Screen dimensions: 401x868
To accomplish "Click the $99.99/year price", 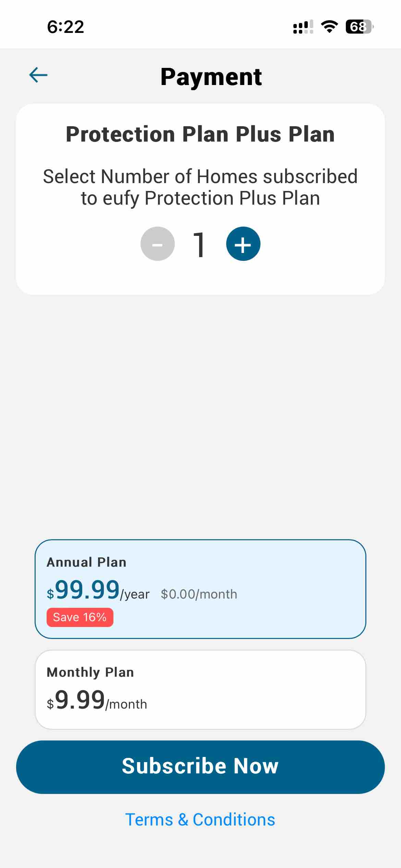I will click(98, 590).
